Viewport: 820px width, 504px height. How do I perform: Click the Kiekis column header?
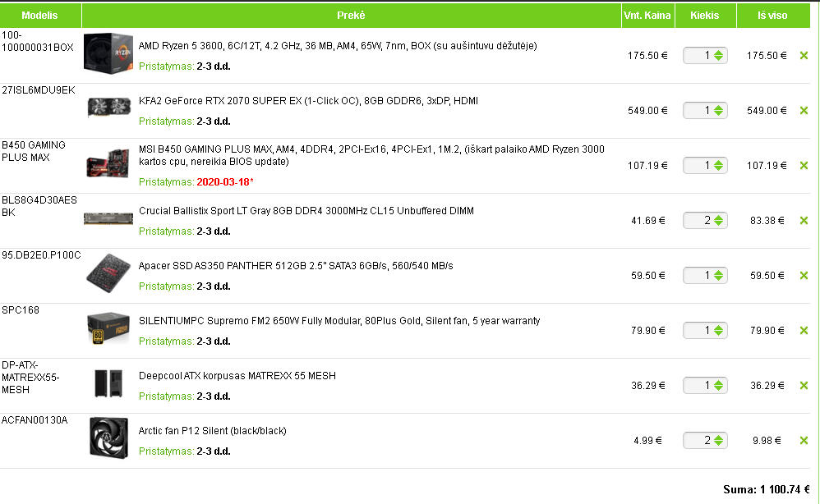point(705,15)
